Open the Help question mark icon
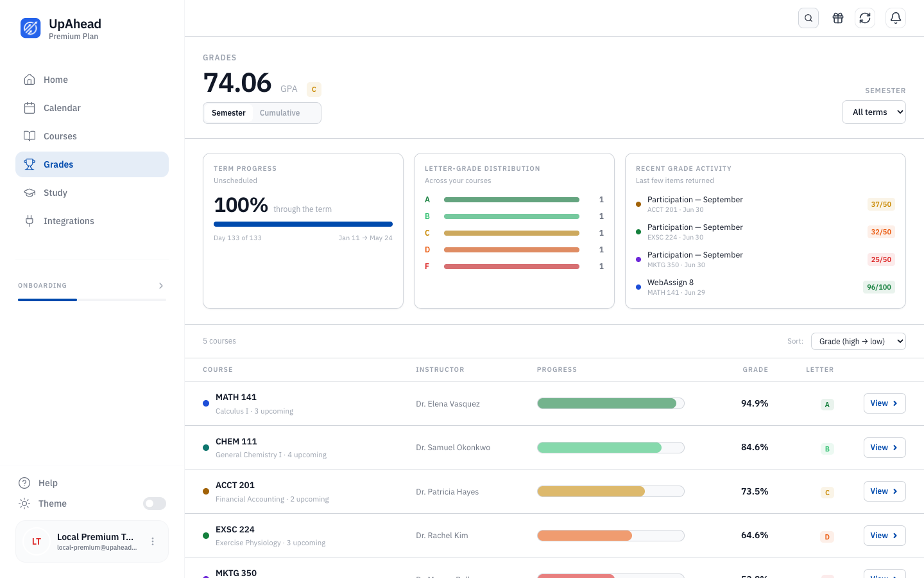 (x=24, y=483)
